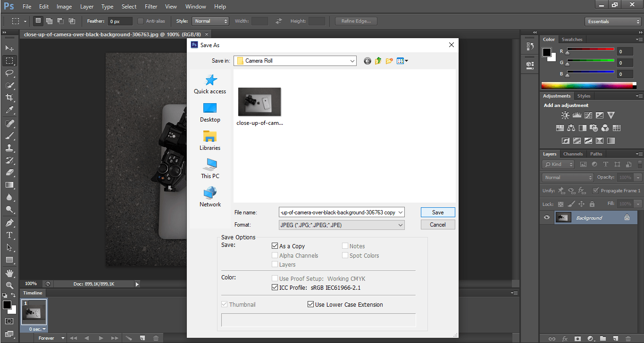Uncheck the As a Copy option
The height and width of the screenshot is (343, 644).
point(275,245)
